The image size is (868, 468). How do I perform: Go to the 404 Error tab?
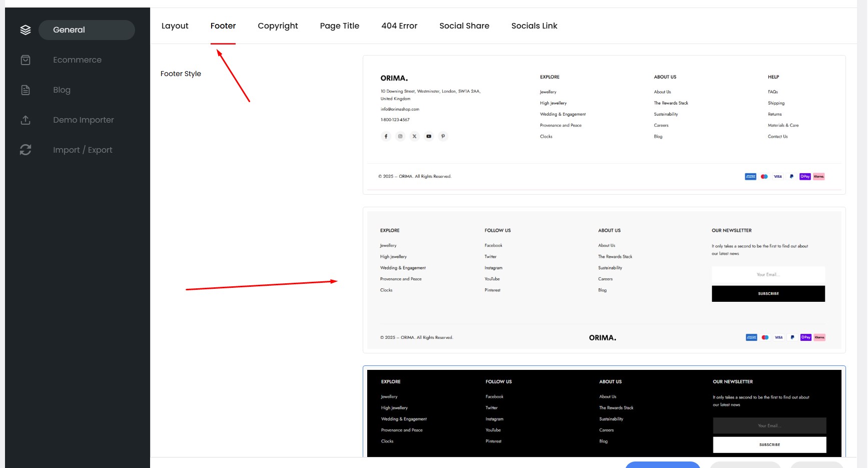point(399,26)
